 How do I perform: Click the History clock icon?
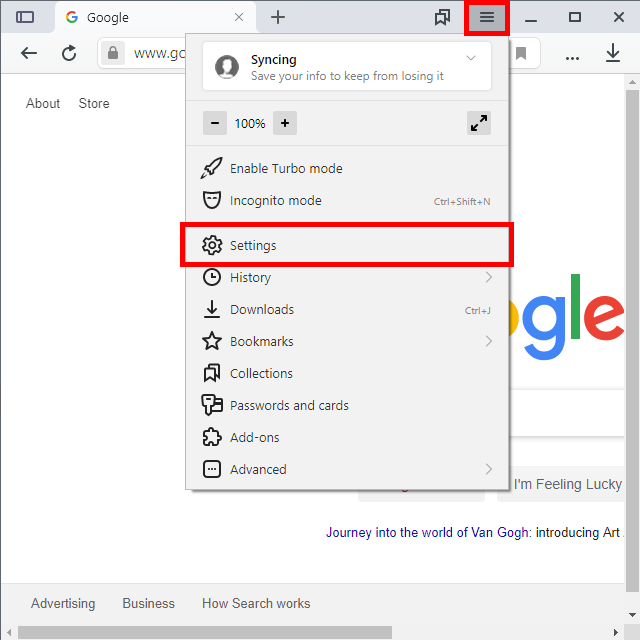pos(212,277)
